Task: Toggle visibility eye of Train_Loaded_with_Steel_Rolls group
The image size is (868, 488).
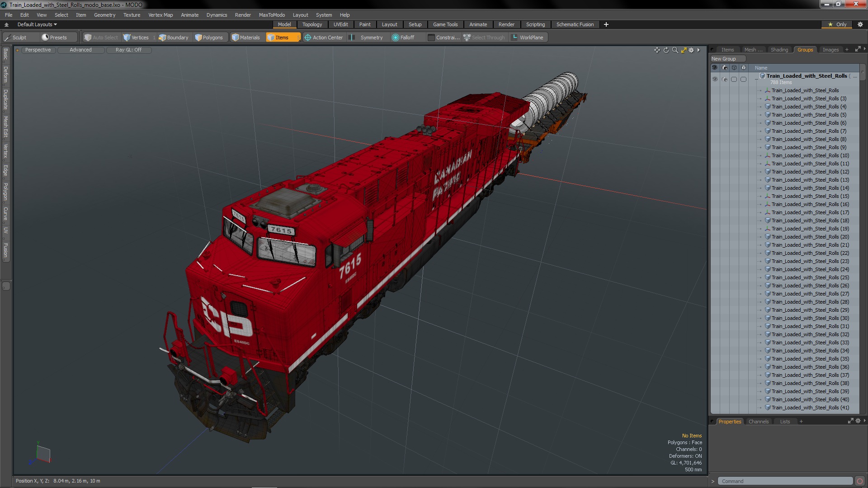Action: coord(715,79)
